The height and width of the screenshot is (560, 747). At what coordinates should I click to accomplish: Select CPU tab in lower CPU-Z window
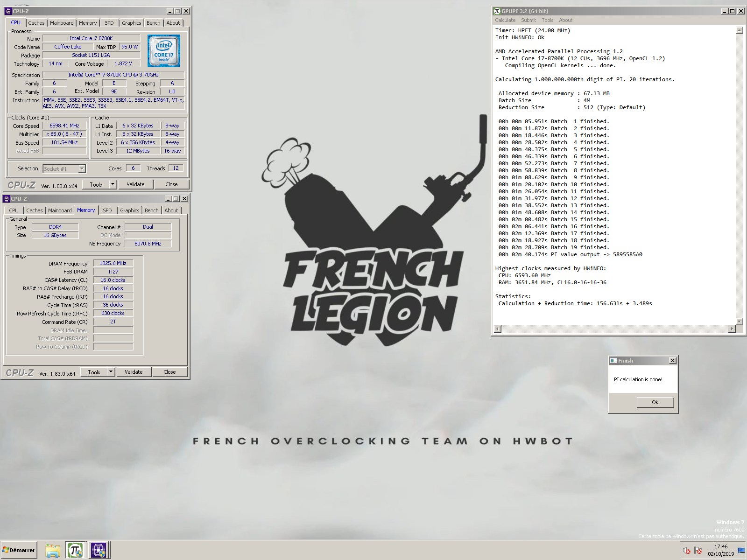[14, 210]
